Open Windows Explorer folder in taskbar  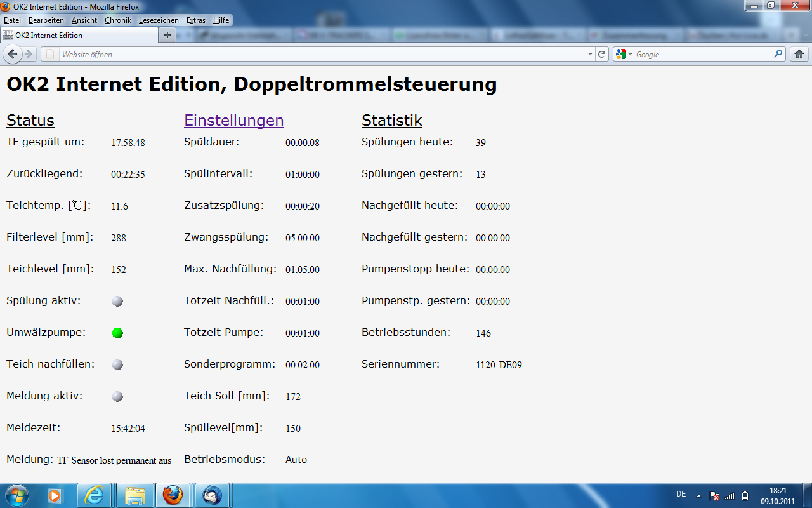pos(134,495)
